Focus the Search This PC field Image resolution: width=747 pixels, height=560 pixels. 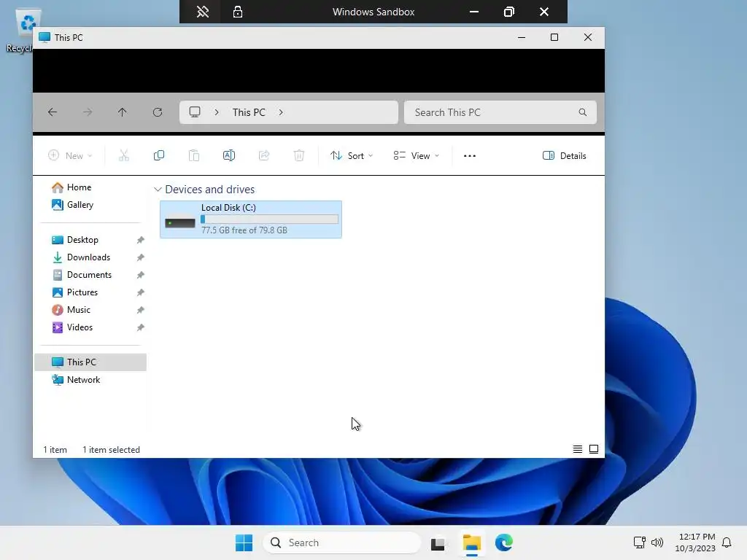coord(500,112)
